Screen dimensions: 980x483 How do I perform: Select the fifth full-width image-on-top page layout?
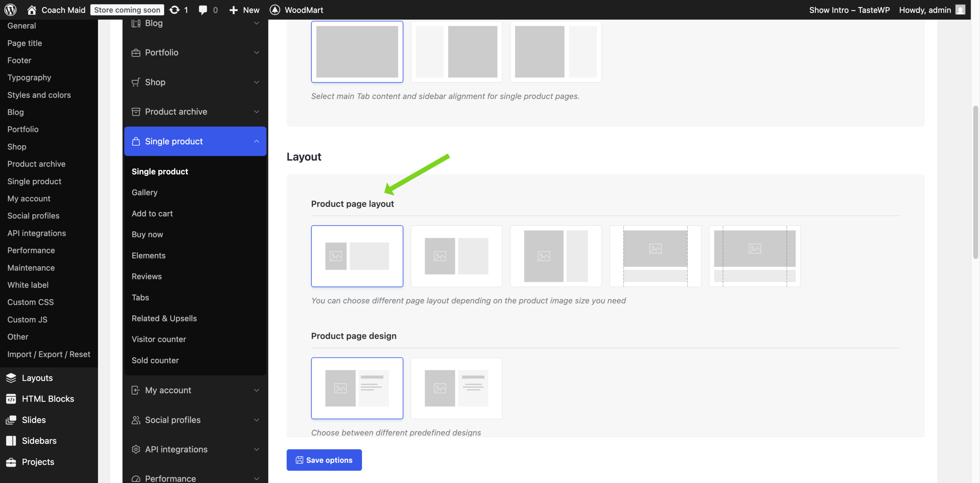[755, 256]
